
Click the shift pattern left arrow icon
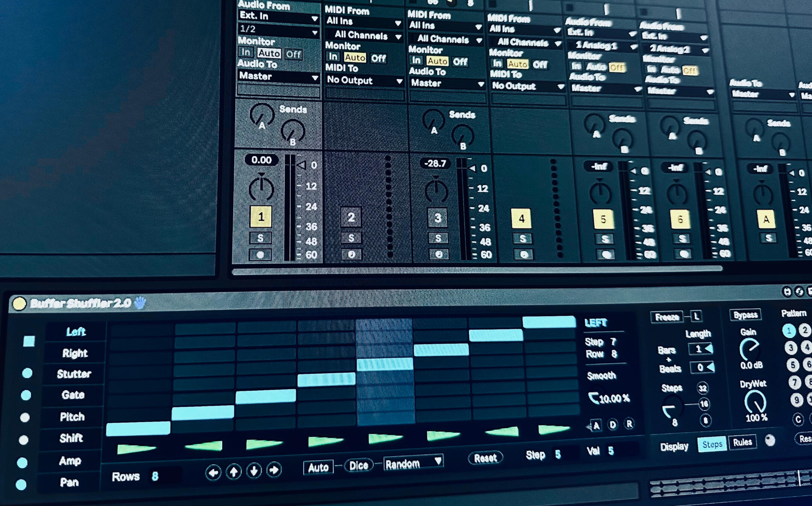click(x=213, y=472)
